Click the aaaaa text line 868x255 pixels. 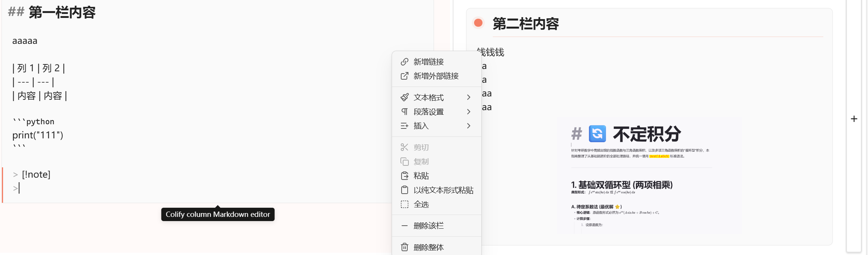point(25,41)
